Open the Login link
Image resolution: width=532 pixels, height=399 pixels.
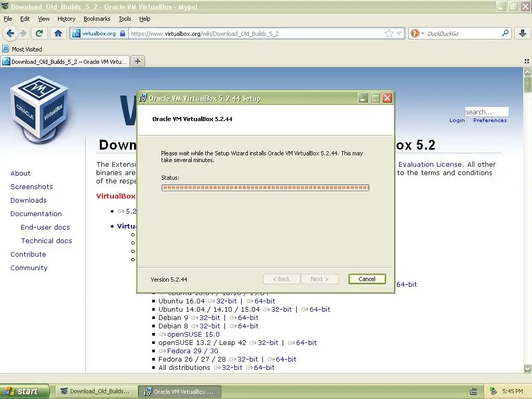[457, 120]
